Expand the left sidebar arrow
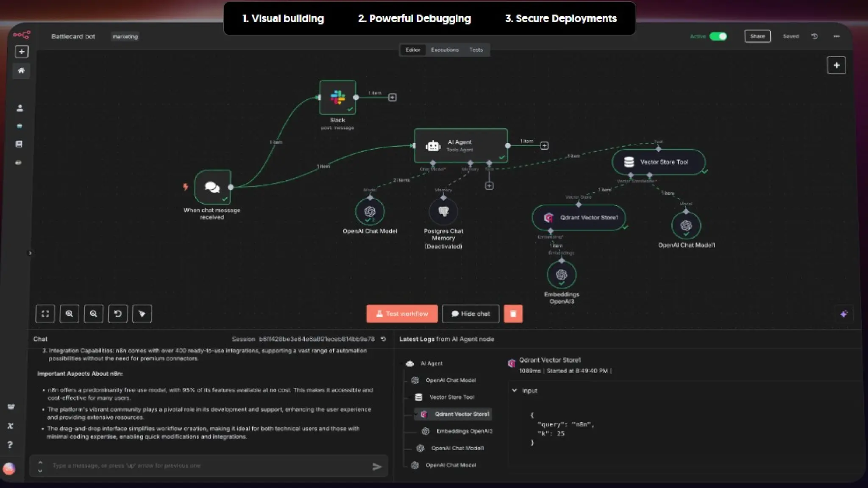The image size is (868, 488). click(x=30, y=253)
